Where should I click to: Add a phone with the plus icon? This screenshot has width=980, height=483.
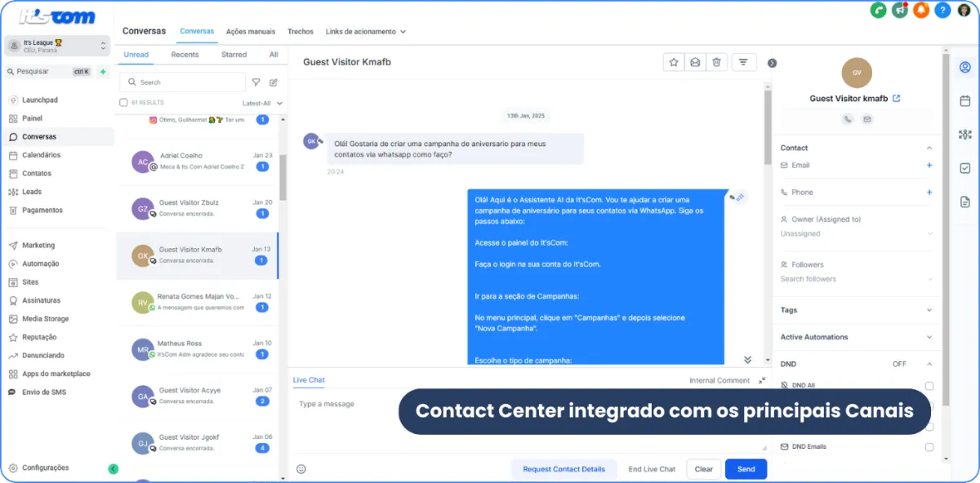click(x=929, y=193)
